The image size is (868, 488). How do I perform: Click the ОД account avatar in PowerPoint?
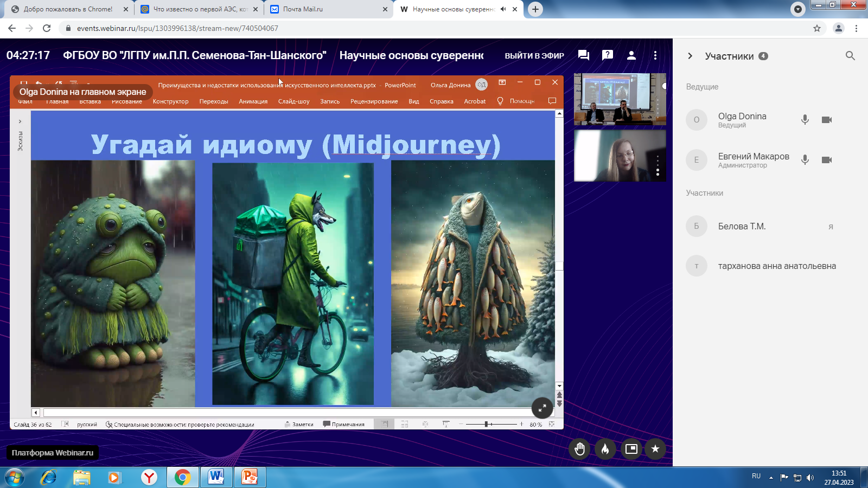(x=482, y=85)
